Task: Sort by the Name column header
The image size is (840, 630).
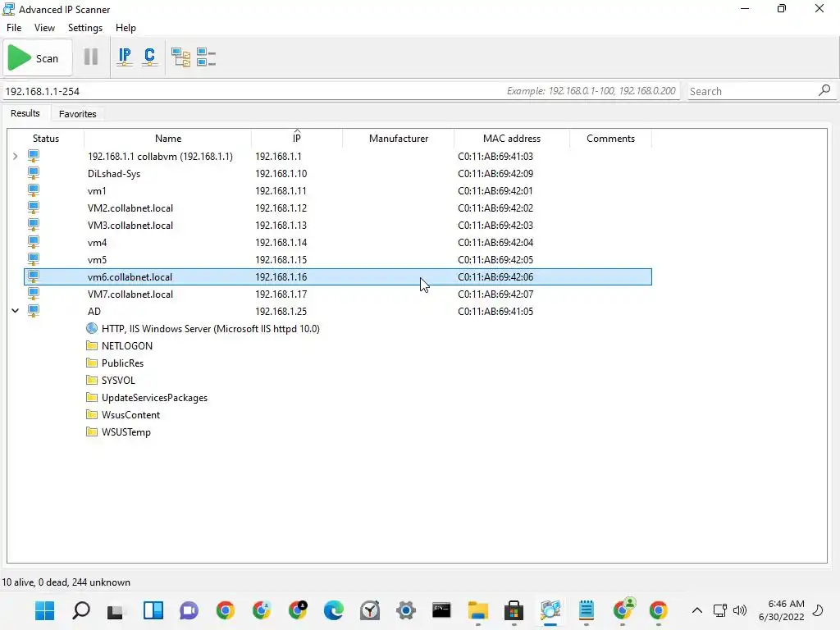Action: click(x=167, y=138)
